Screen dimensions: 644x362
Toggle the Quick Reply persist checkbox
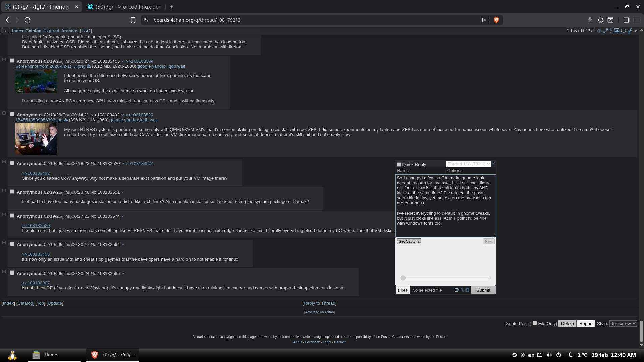[x=399, y=164]
